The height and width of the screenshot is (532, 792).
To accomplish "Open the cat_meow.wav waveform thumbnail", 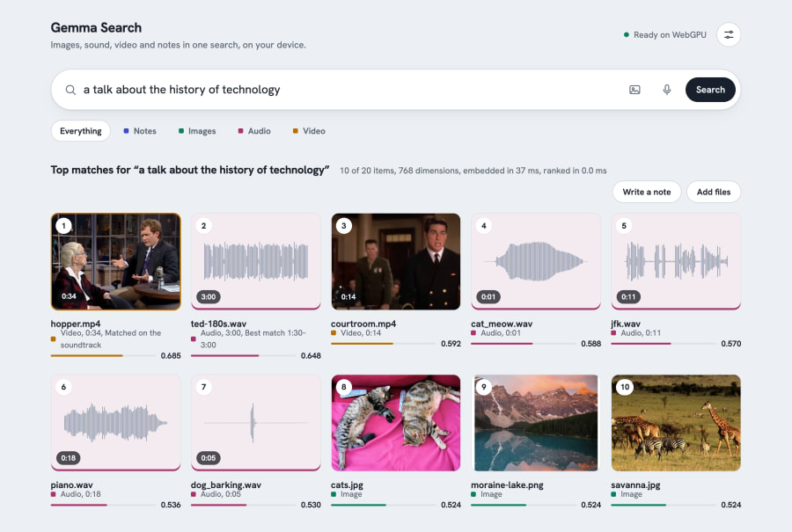I will 536,261.
